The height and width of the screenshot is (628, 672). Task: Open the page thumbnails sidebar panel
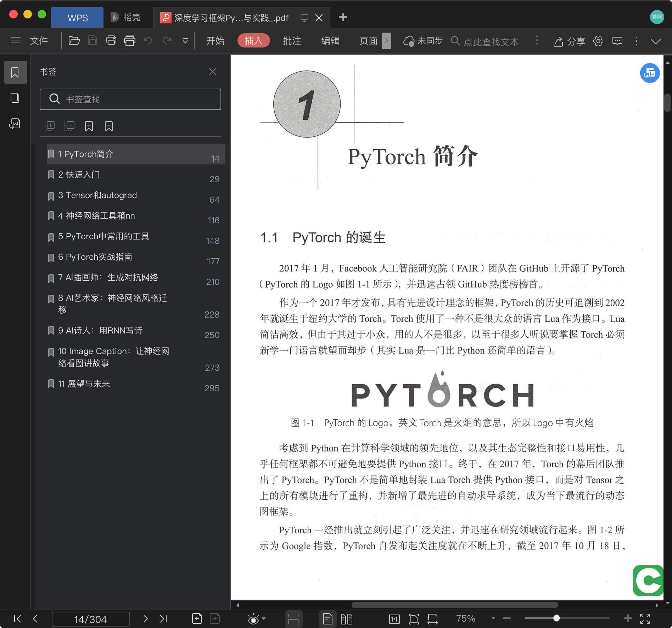click(x=15, y=98)
